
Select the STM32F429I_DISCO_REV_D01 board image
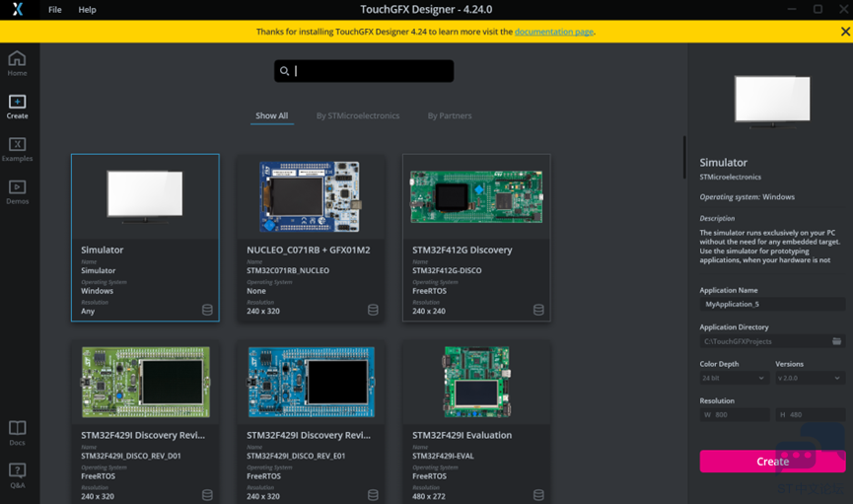145,382
